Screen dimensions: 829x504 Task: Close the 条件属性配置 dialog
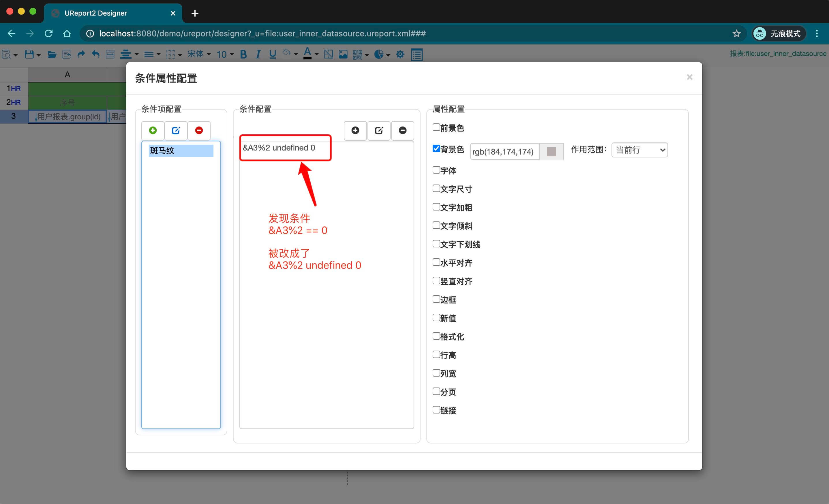click(690, 77)
